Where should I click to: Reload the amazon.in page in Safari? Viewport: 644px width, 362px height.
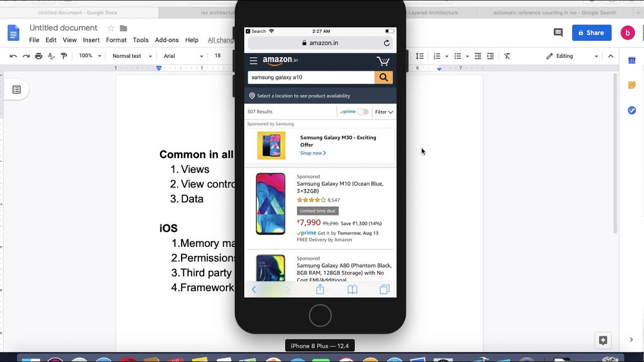pos(387,43)
